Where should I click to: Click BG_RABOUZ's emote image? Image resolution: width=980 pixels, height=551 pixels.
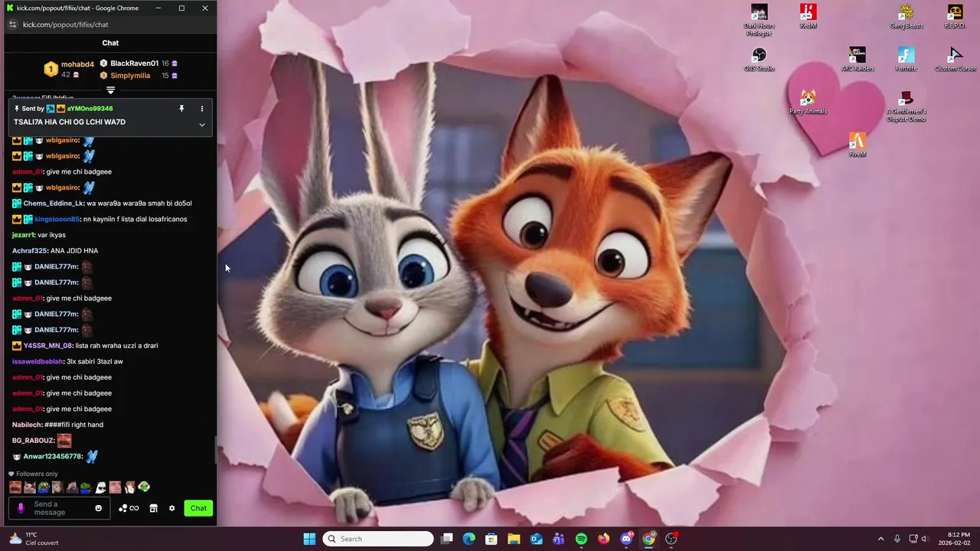pos(64,441)
